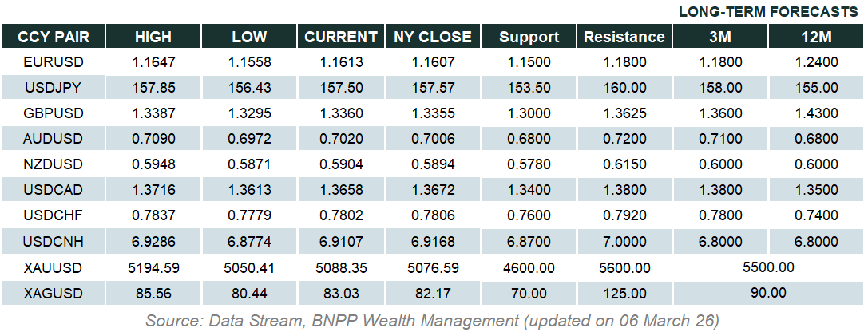Click the Resistance column header

coord(624,37)
